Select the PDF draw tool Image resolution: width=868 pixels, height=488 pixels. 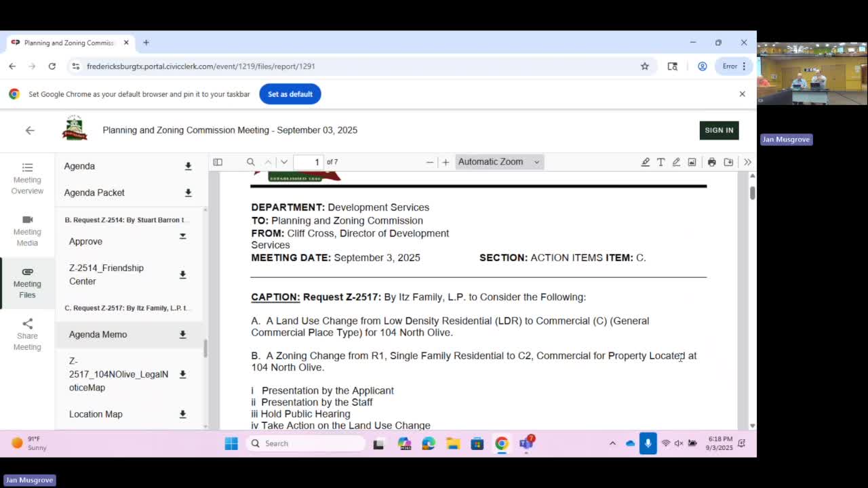(676, 162)
